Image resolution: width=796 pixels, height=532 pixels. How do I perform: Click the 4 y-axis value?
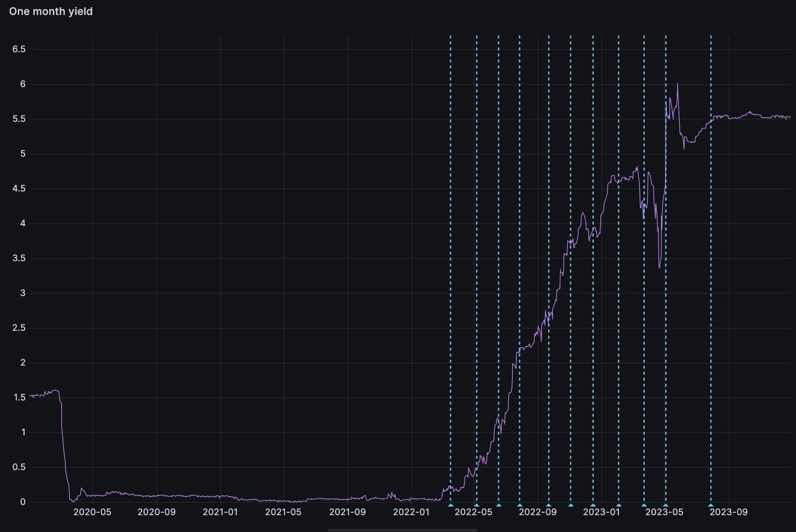pos(22,223)
